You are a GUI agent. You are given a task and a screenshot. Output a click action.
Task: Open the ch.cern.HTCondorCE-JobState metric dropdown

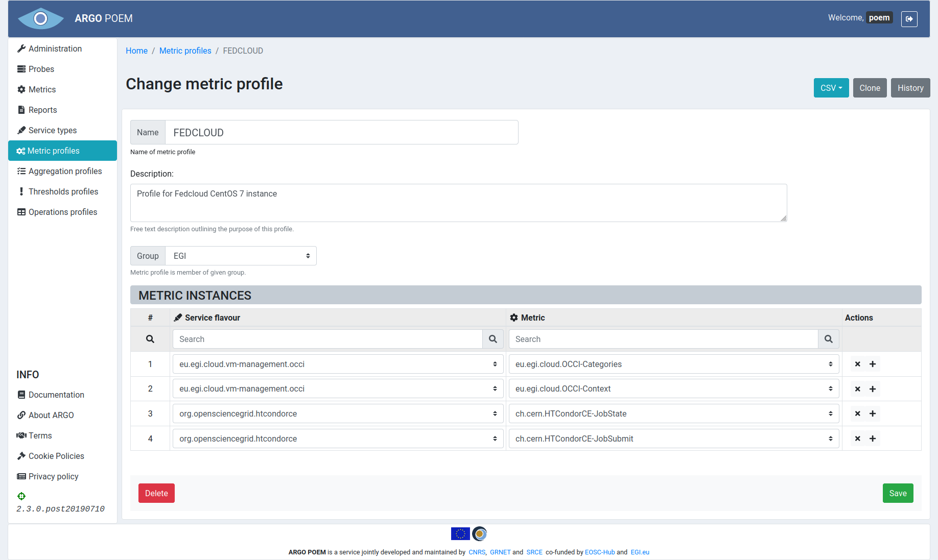[x=674, y=413]
